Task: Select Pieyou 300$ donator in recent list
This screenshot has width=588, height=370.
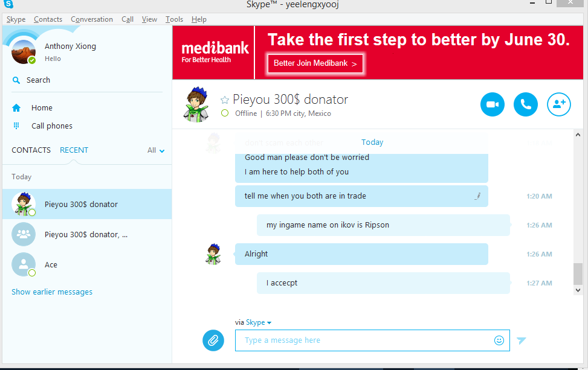Action: [87, 204]
